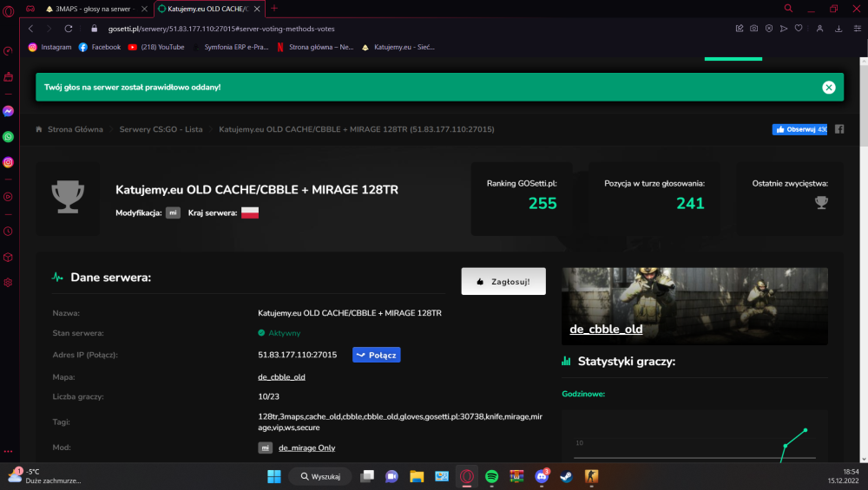Open the Symfonia ERP e-Pra... bookmark
The image size is (868, 490).
[x=230, y=47]
